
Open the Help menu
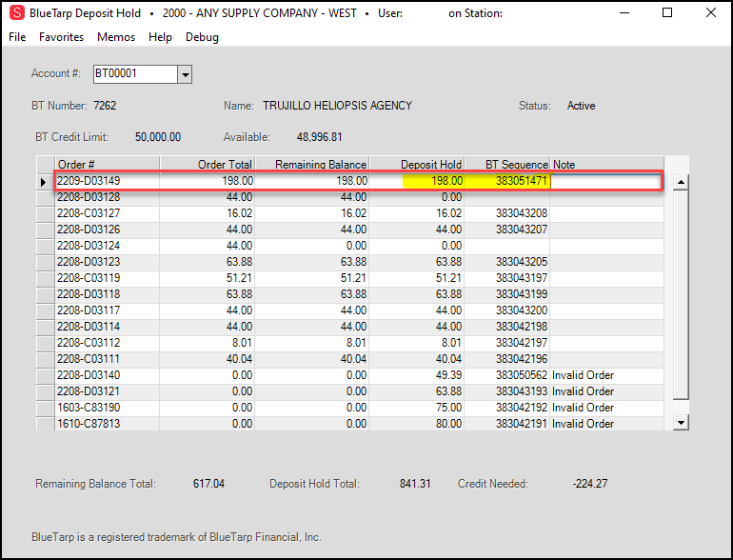160,37
